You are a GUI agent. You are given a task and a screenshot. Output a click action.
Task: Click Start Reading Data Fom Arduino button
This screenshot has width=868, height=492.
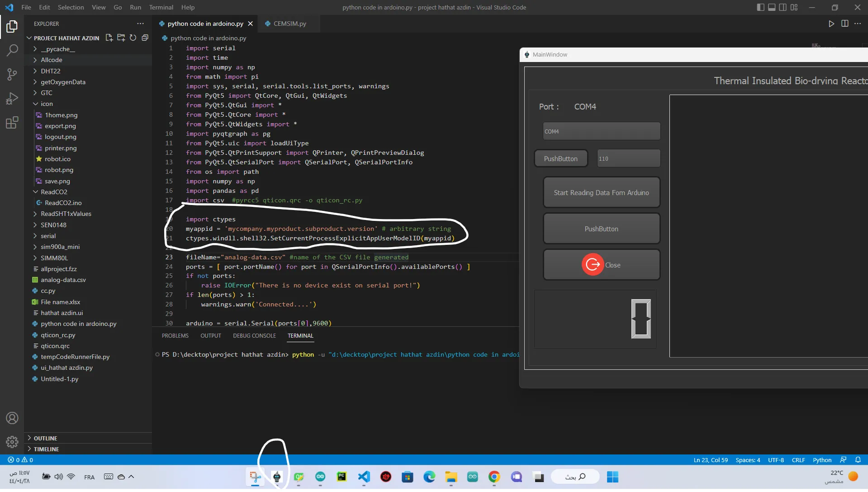(601, 193)
